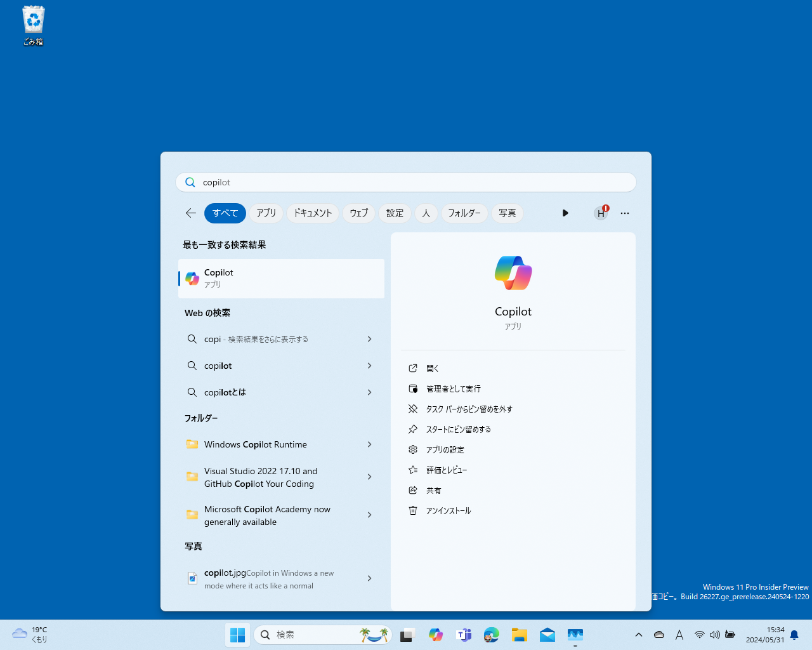812x650 pixels.
Task: Select the Copilot app best match result
Action: 282,279
